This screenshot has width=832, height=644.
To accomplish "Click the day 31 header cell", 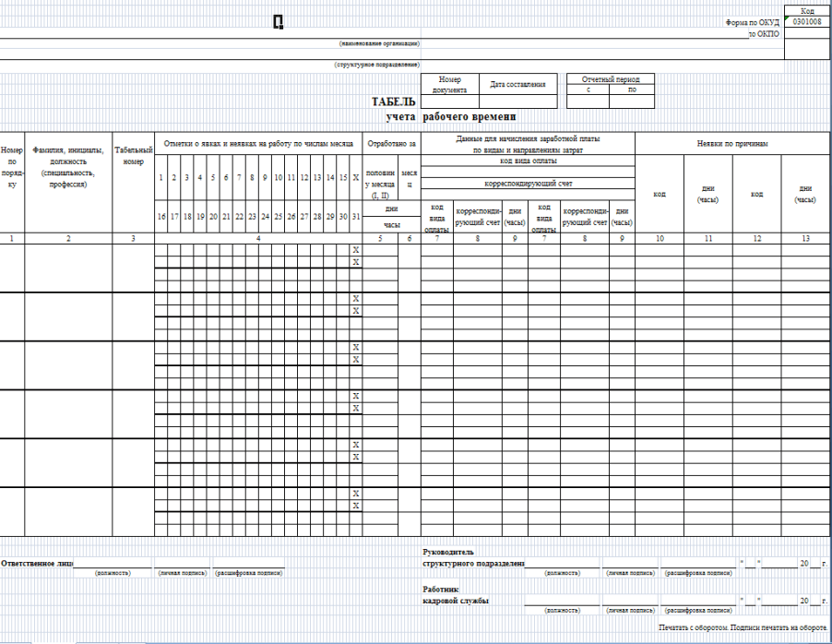I will (355, 217).
